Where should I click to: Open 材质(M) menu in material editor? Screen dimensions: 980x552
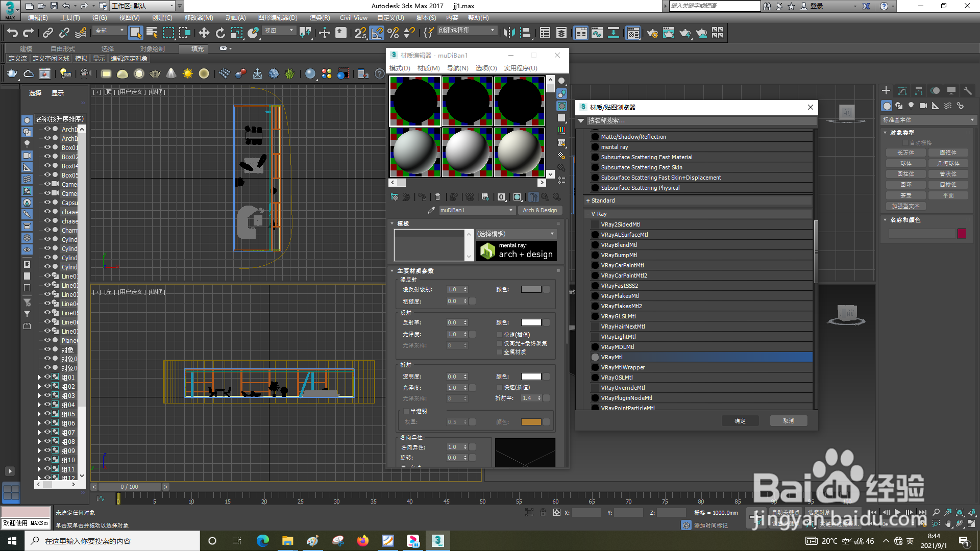[x=428, y=68]
